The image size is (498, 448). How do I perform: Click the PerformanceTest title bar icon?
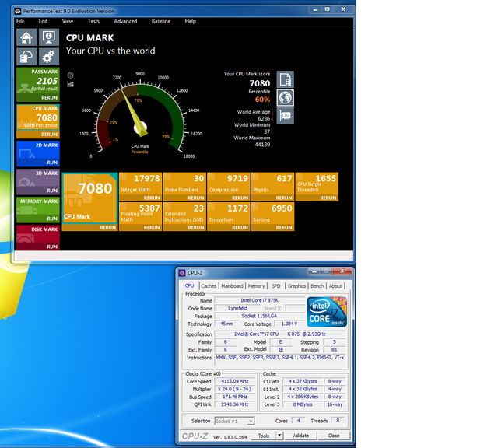(18, 11)
